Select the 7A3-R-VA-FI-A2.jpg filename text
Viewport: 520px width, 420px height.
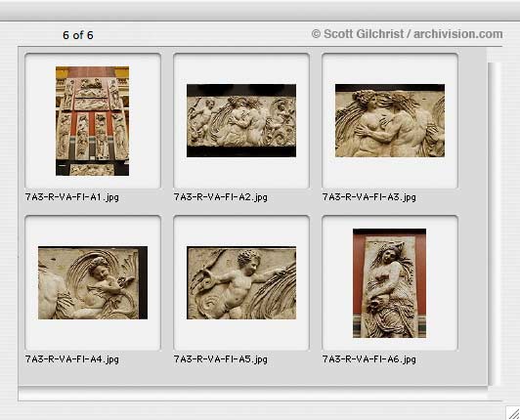click(221, 197)
